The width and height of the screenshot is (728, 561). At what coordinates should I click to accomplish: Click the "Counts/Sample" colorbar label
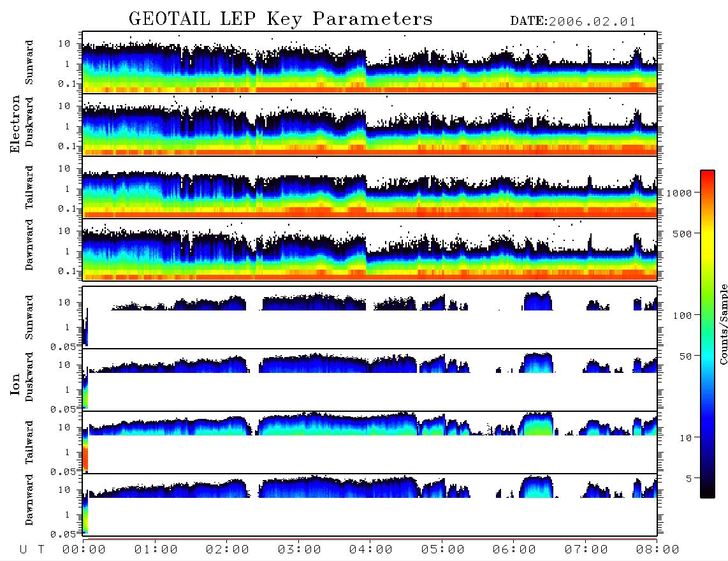click(x=723, y=324)
